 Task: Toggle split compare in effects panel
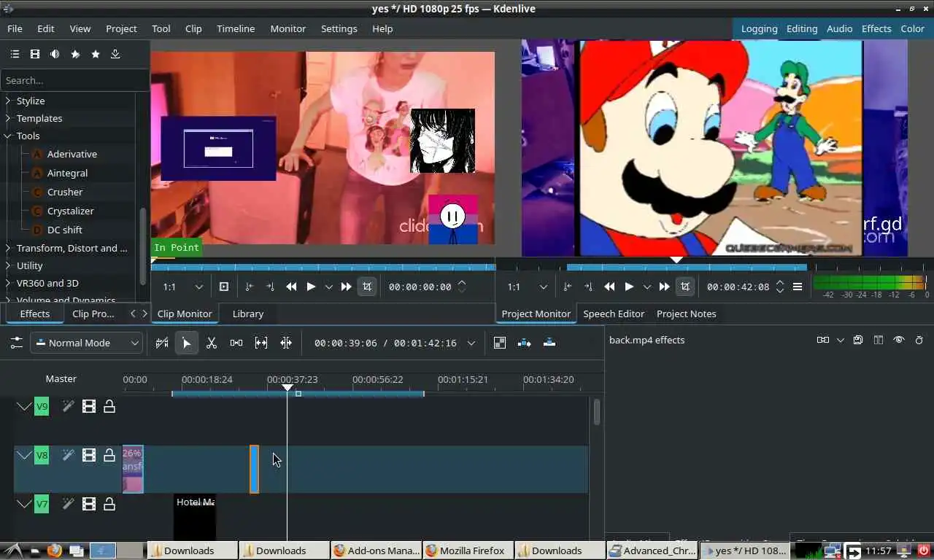tap(879, 340)
